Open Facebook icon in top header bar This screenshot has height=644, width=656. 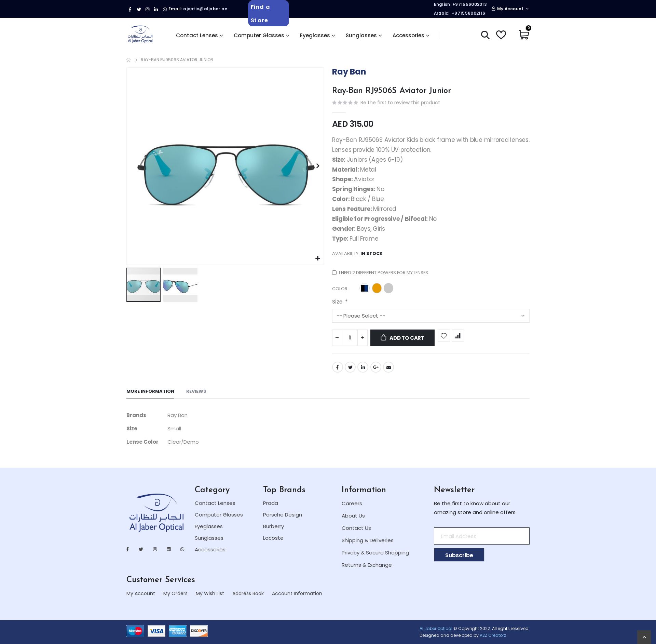[x=130, y=9]
